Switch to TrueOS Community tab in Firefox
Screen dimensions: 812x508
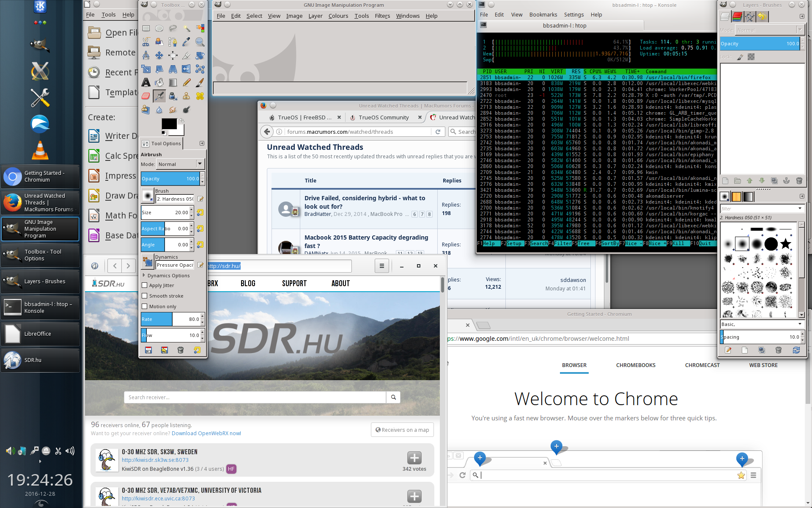click(x=384, y=117)
